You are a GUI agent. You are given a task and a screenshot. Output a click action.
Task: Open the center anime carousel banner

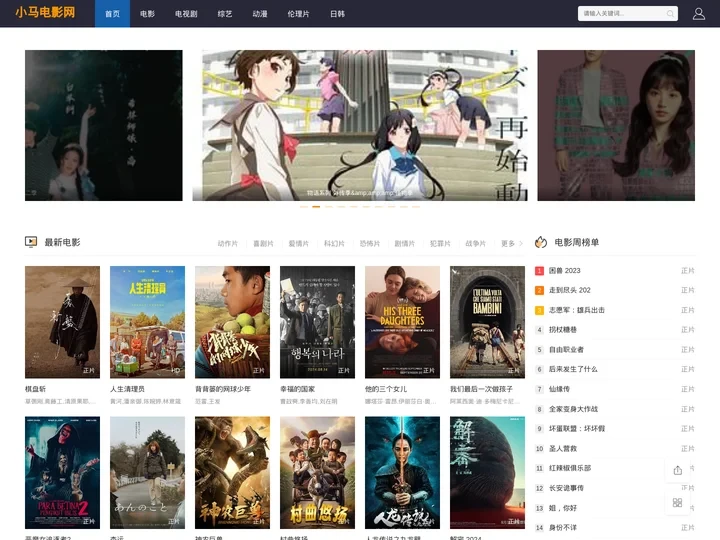click(x=360, y=125)
